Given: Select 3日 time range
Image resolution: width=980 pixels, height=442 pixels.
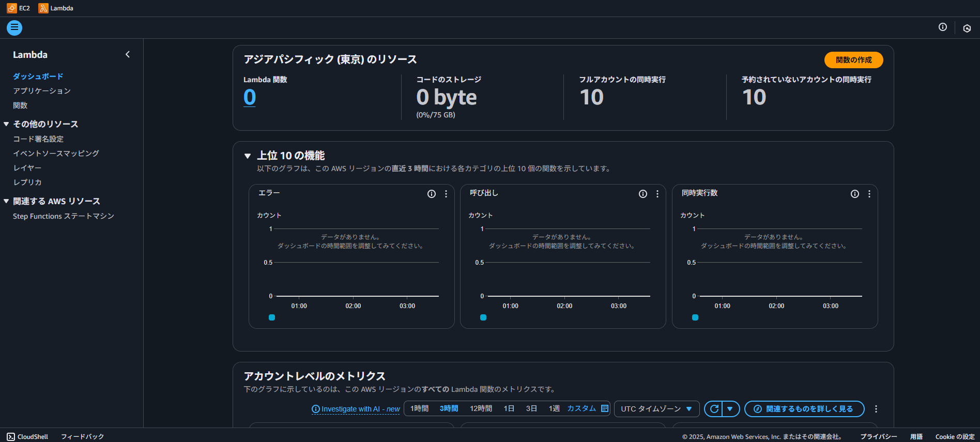Looking at the screenshot, I should pyautogui.click(x=531, y=408).
